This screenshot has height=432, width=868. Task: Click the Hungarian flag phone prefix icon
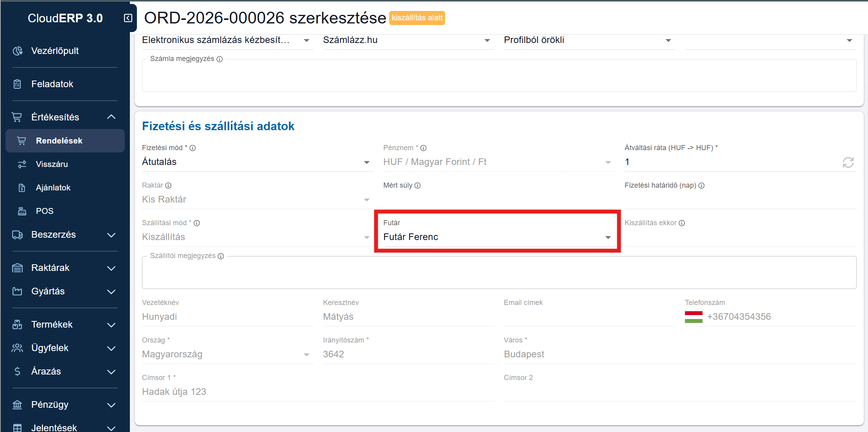[x=693, y=317]
